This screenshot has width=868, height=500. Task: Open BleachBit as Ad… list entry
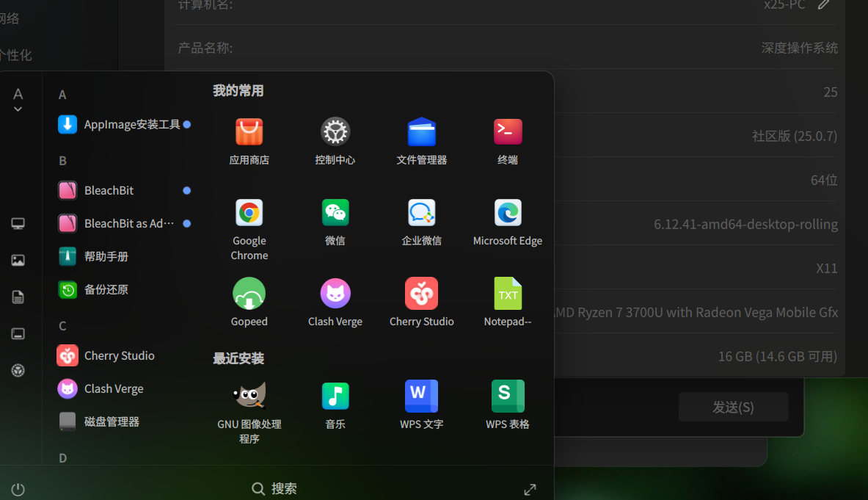pos(124,224)
